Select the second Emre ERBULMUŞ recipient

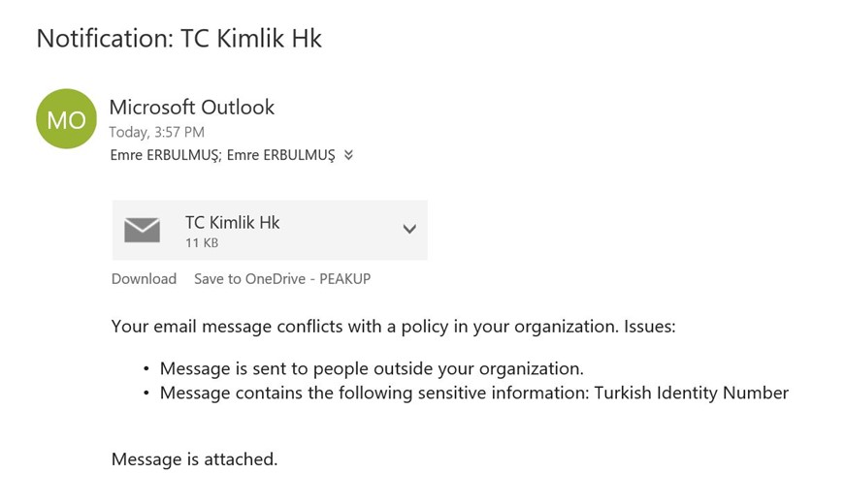pos(280,155)
